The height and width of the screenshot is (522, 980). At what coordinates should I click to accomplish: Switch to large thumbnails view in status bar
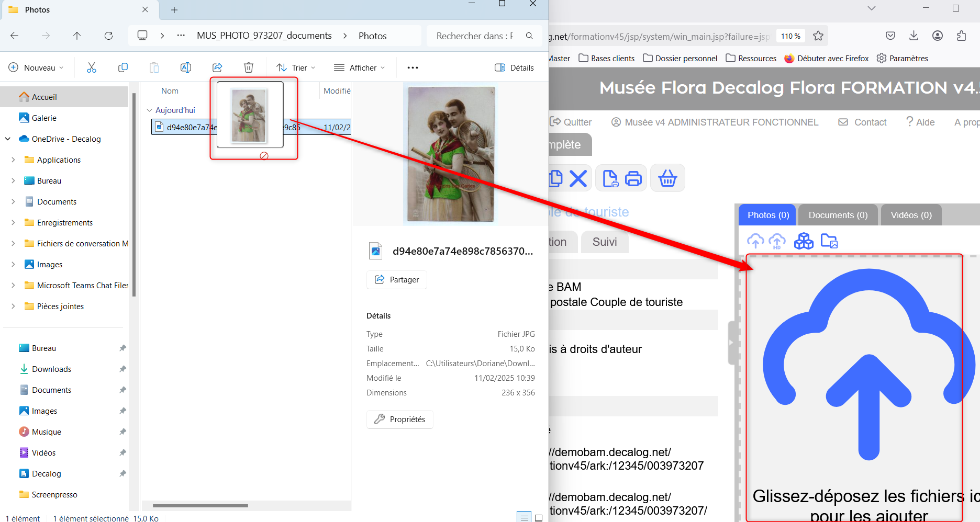pos(538,518)
